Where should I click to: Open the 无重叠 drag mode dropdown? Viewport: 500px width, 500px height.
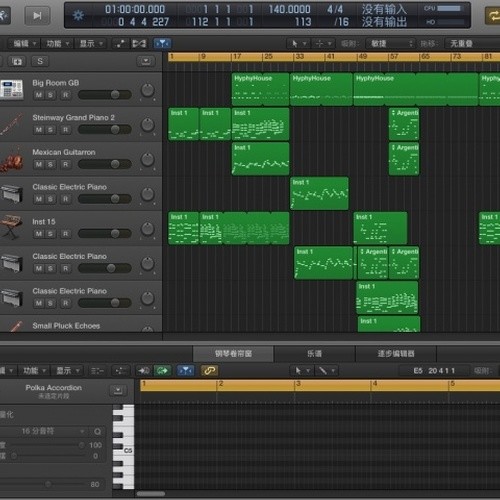click(473, 44)
